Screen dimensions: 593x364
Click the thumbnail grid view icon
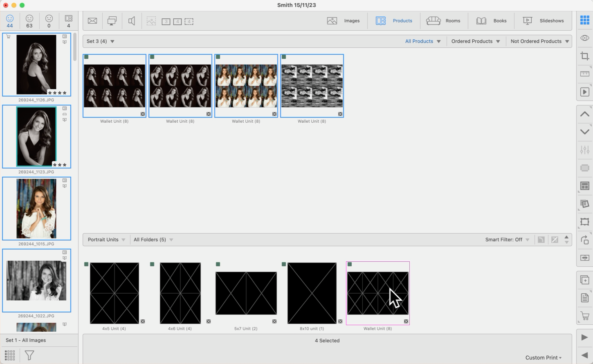10,355
